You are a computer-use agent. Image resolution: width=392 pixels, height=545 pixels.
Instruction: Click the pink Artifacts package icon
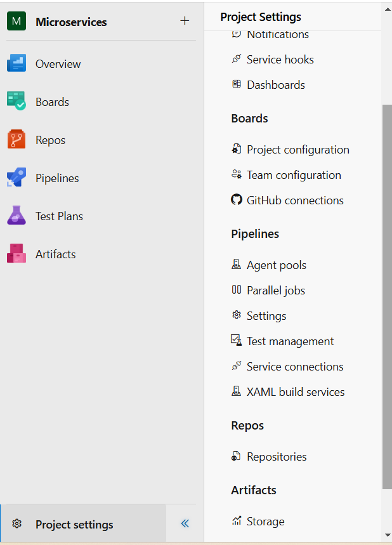(16, 253)
